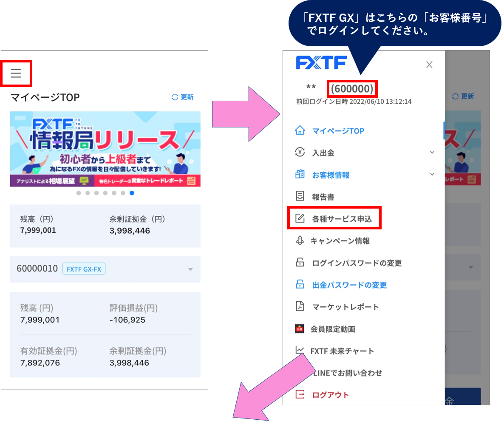This screenshot has width=504, height=421.
Task: Click the 更新 link behind the side menu
Action: pyautogui.click(x=463, y=96)
